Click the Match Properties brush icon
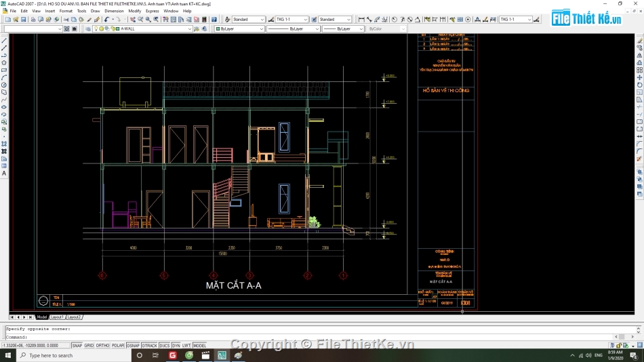 point(89,19)
